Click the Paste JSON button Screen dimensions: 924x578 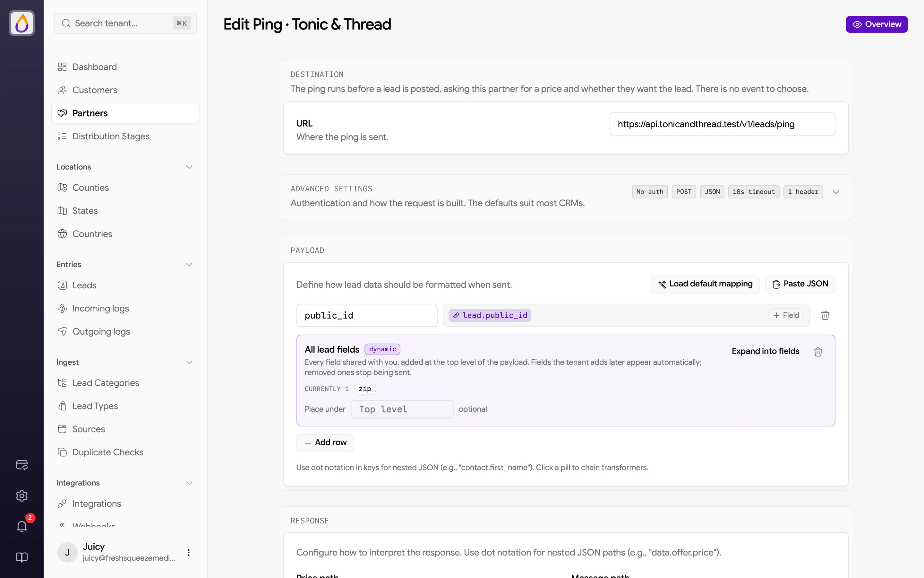[x=800, y=284]
